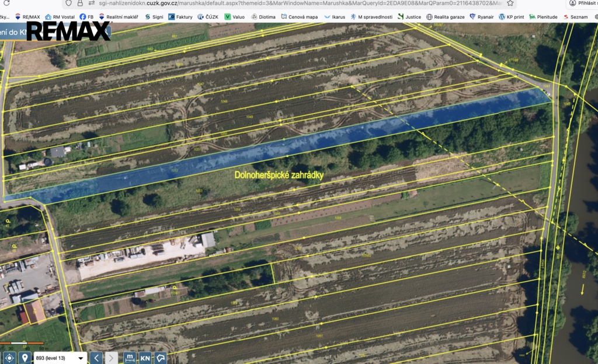
Task: Click the padlock site info icon
Action: (x=79, y=3)
